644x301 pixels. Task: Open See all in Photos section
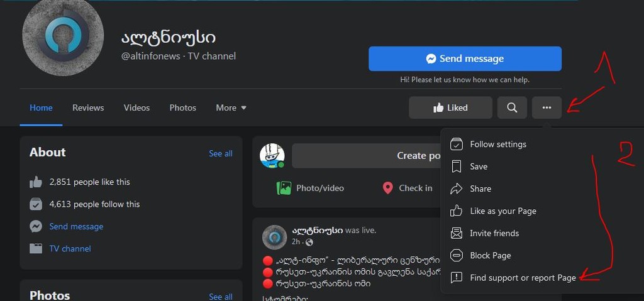point(221,297)
